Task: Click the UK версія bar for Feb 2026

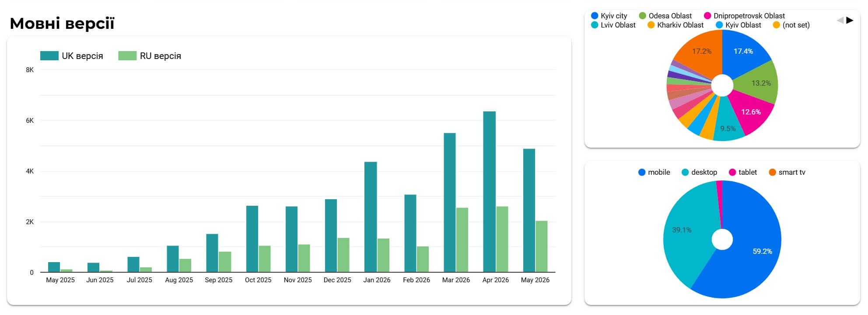Action: [x=410, y=233]
